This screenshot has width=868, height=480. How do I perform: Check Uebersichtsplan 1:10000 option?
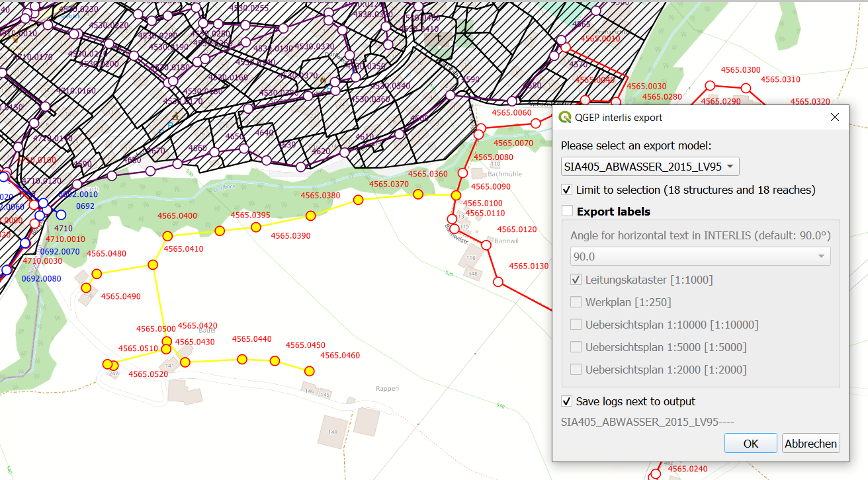(576, 325)
